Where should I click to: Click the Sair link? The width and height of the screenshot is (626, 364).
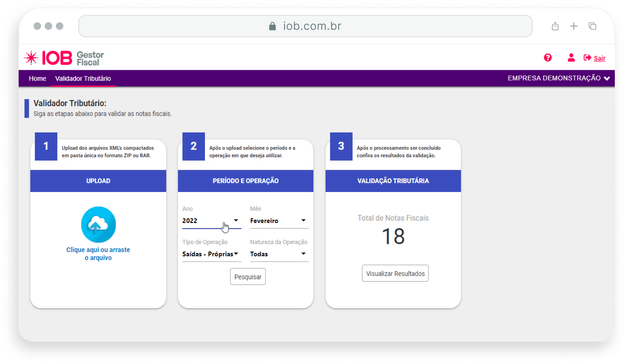(599, 58)
